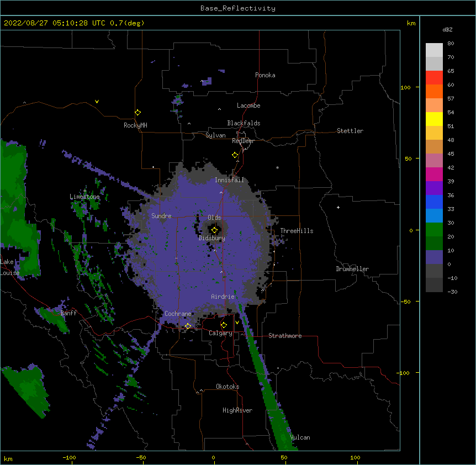476x465 pixels.
Task: Click the Okotoks town label
Action: click(x=228, y=387)
